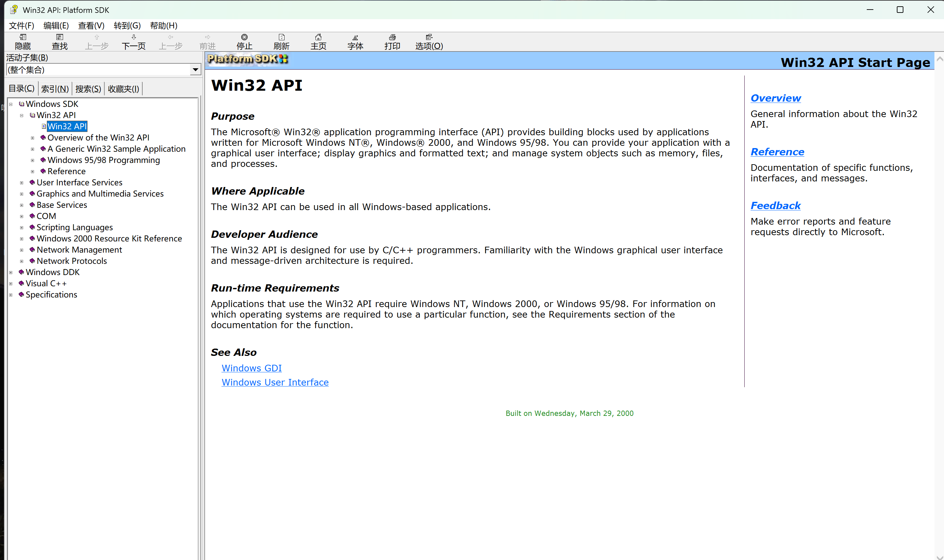The image size is (944, 560).
Task: Open the active subset dropdown arrow
Action: pos(195,70)
